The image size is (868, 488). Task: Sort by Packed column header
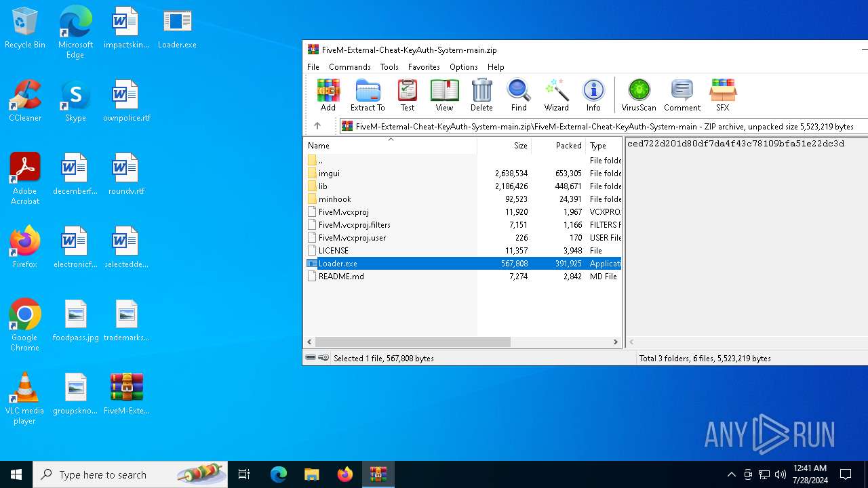(558, 145)
